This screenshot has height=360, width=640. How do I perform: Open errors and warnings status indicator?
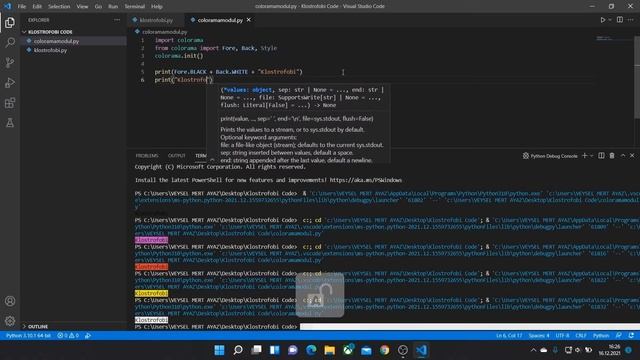[68, 336]
